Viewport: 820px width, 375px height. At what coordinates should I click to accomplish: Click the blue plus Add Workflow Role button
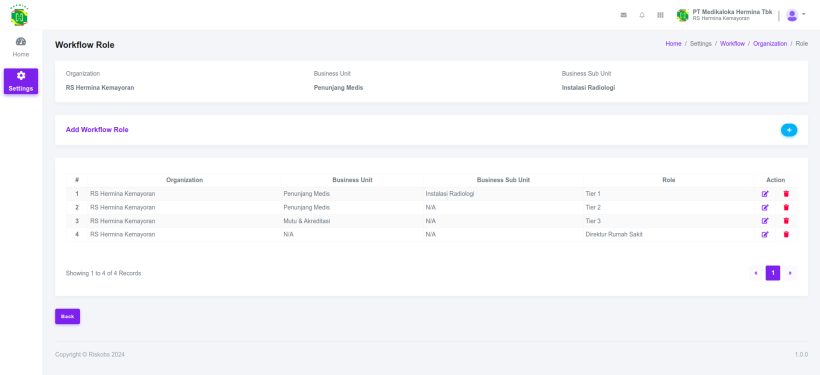click(789, 130)
